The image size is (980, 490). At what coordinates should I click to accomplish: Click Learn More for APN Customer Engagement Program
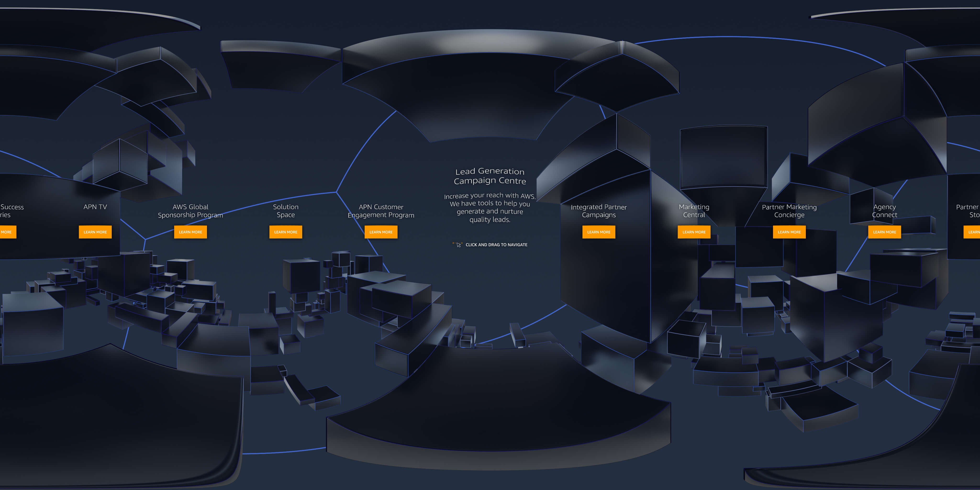[x=380, y=232]
